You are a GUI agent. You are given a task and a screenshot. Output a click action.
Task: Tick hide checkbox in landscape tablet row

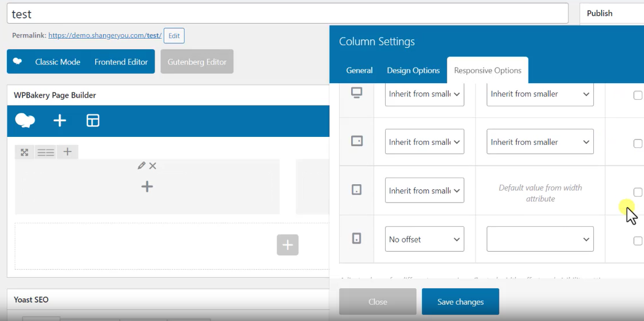638,144
